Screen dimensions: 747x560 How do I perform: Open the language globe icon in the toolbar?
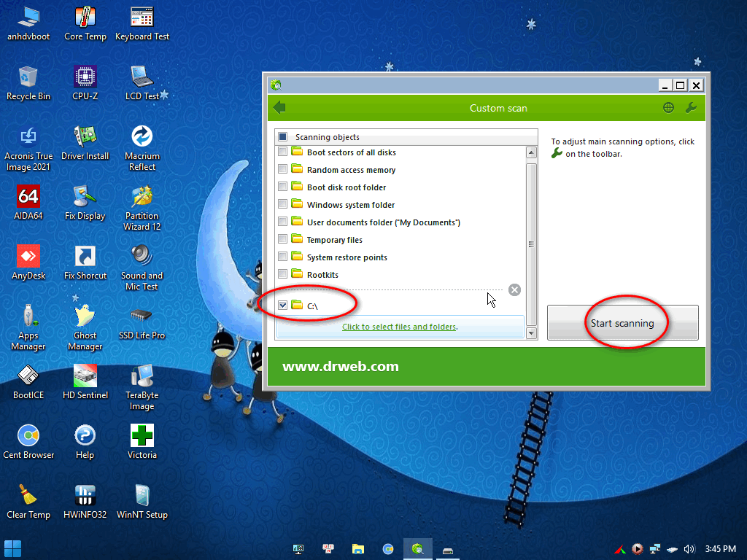click(668, 108)
